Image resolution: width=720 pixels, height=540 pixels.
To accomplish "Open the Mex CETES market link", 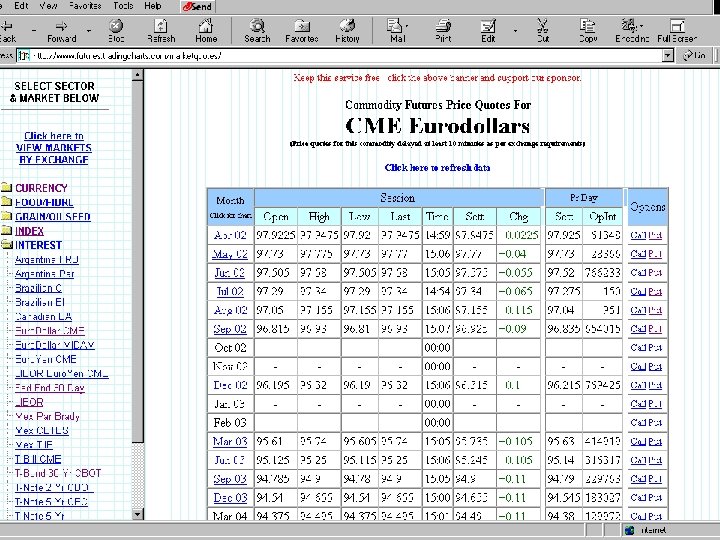I will 42,430.
